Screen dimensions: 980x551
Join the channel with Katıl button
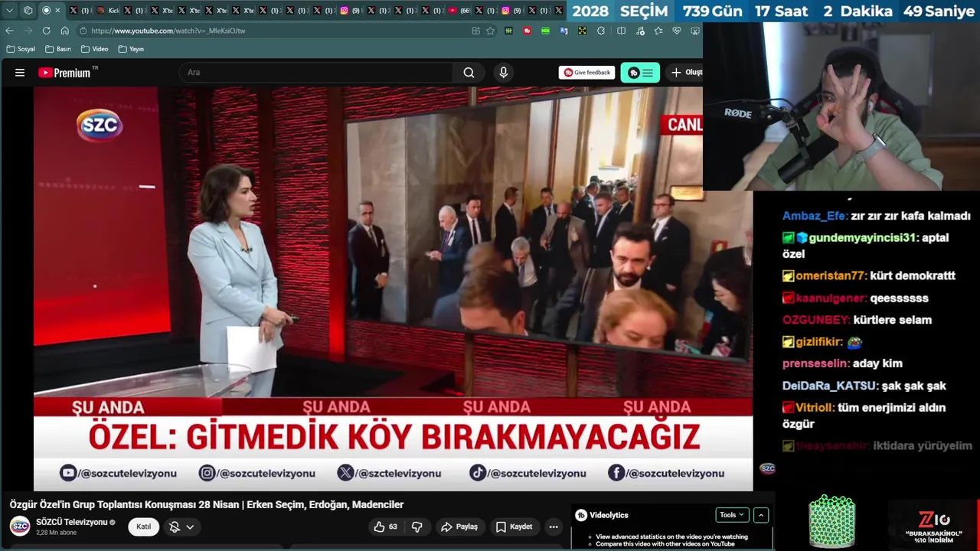click(143, 527)
